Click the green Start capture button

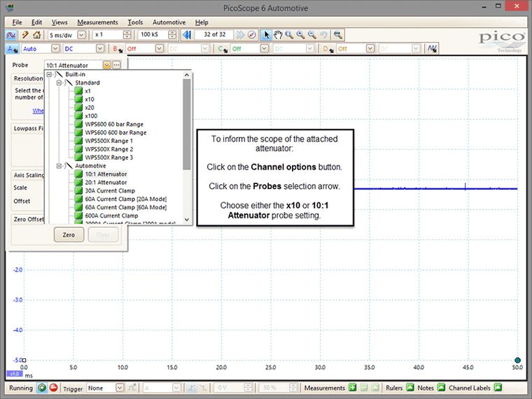pyautogui.click(x=42, y=388)
